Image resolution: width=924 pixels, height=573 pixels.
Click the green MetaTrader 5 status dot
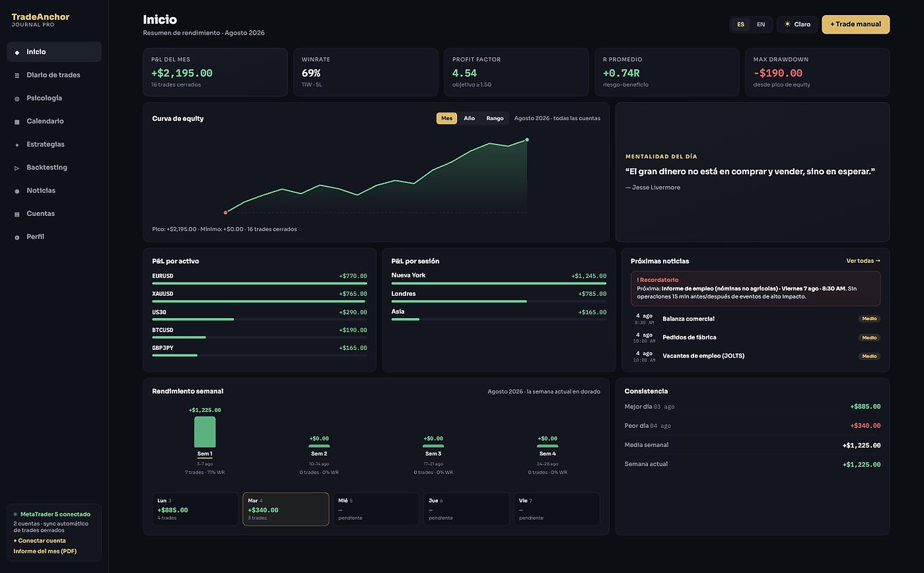coord(15,514)
